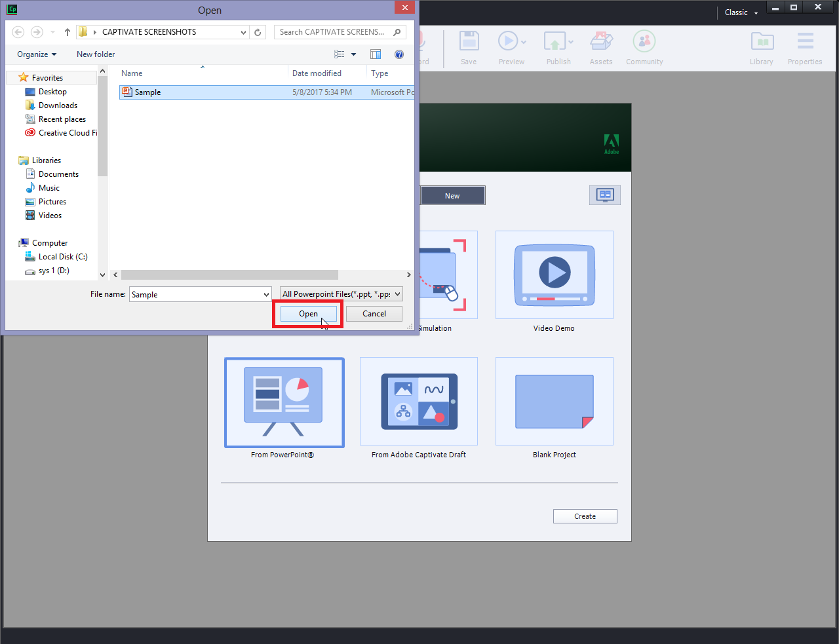This screenshot has height=644, width=839.
Task: Select Libraries in navigation pane
Action: [x=46, y=161]
